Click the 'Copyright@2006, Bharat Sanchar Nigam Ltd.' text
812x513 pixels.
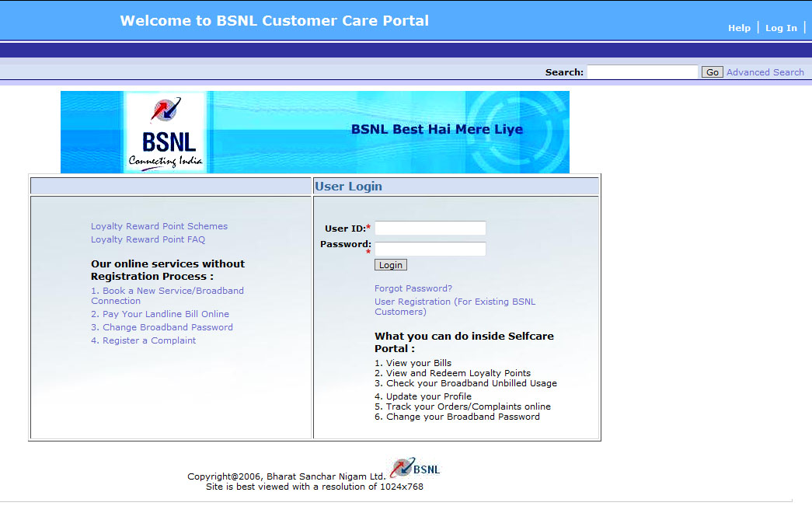287,476
